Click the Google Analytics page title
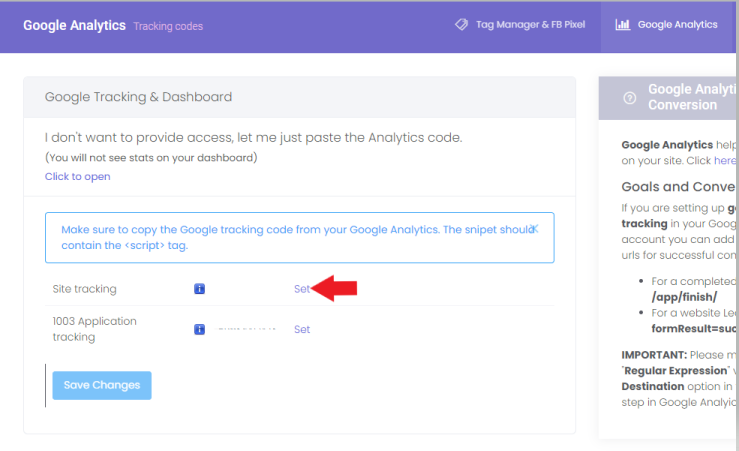This screenshot has width=739, height=451. point(74,25)
